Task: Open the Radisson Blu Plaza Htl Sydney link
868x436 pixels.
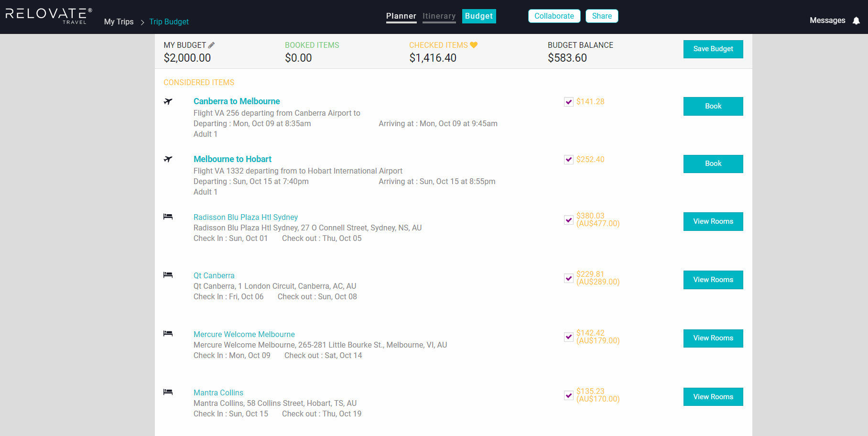Action: (x=246, y=217)
